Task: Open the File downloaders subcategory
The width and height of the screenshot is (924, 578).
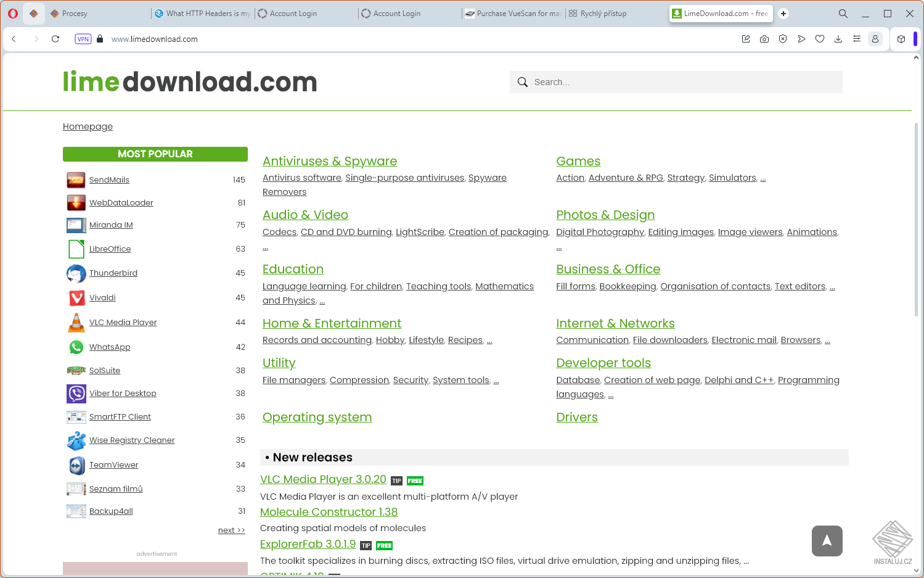Action: pyautogui.click(x=670, y=340)
